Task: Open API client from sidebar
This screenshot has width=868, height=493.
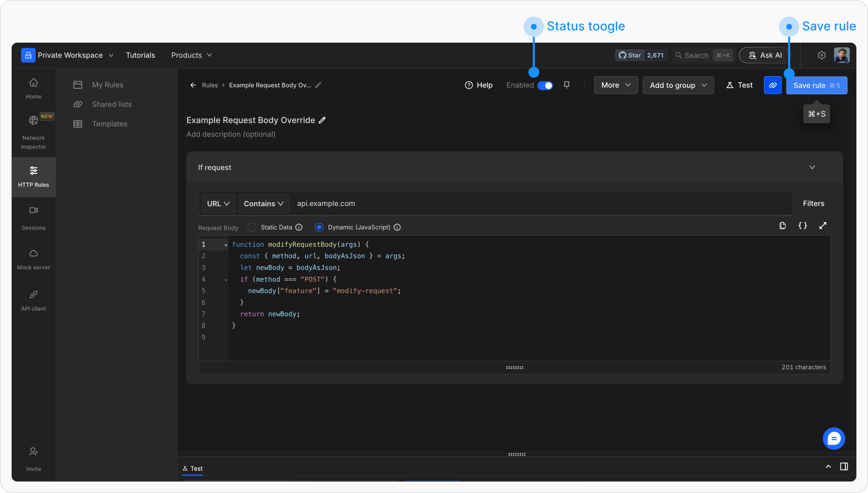Action: (x=33, y=301)
